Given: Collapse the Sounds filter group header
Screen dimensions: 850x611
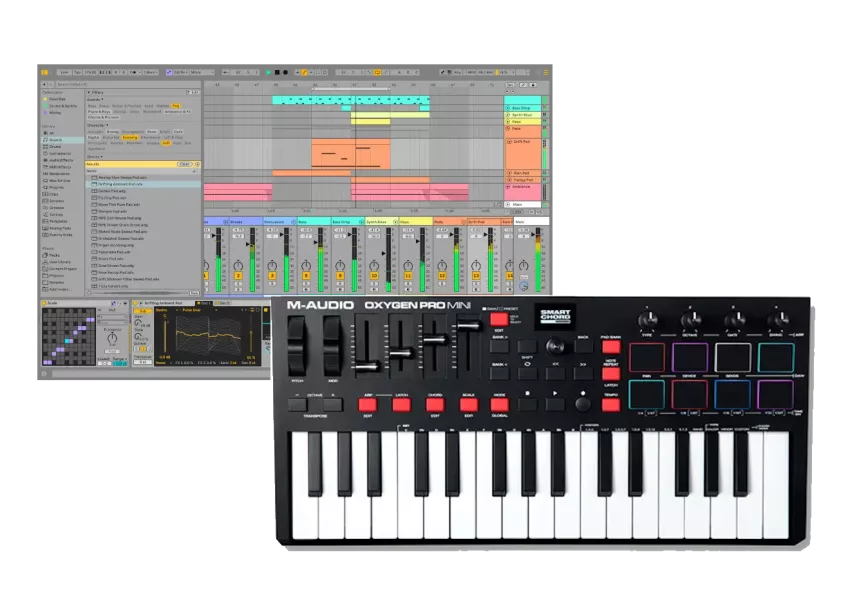Looking at the screenshot, I should pyautogui.click(x=93, y=99).
